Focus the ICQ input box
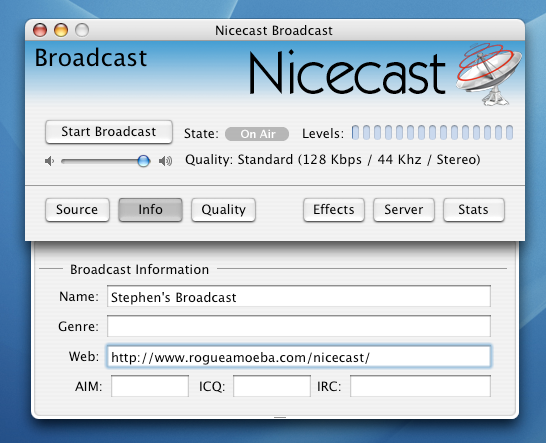The width and height of the screenshot is (546, 443). click(x=272, y=386)
